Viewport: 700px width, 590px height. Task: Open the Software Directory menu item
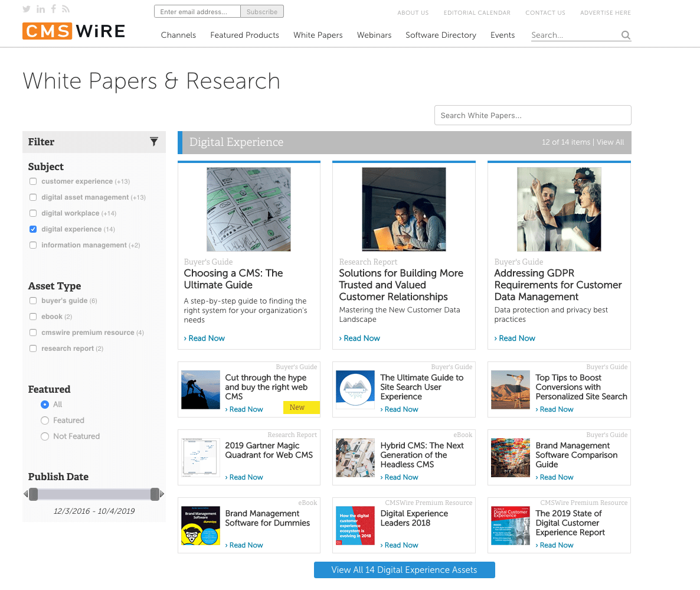441,35
